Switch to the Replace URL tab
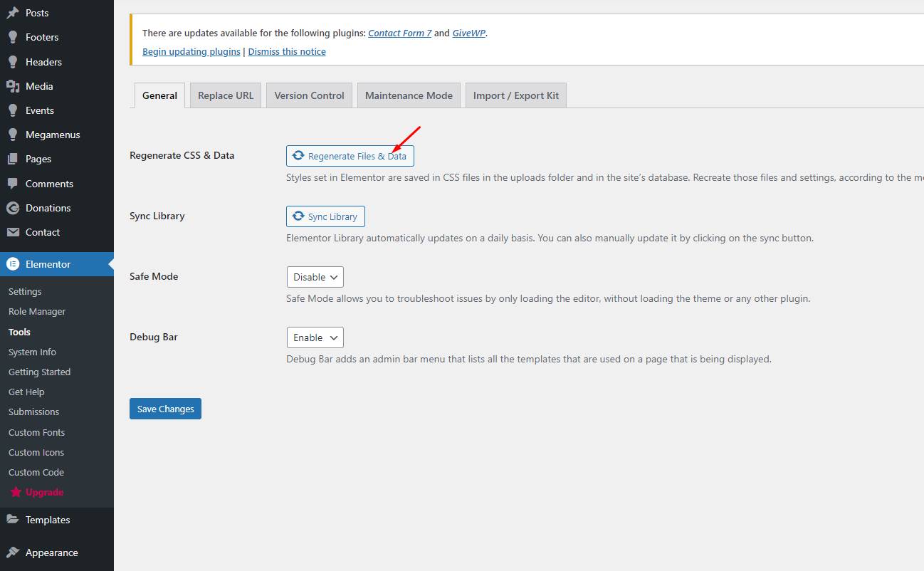 point(226,95)
